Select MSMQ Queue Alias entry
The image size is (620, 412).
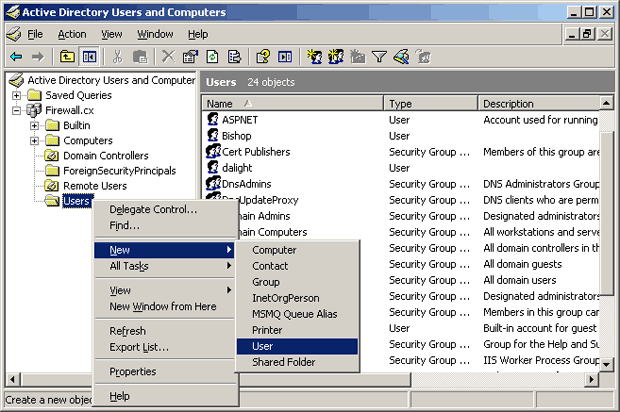297,314
